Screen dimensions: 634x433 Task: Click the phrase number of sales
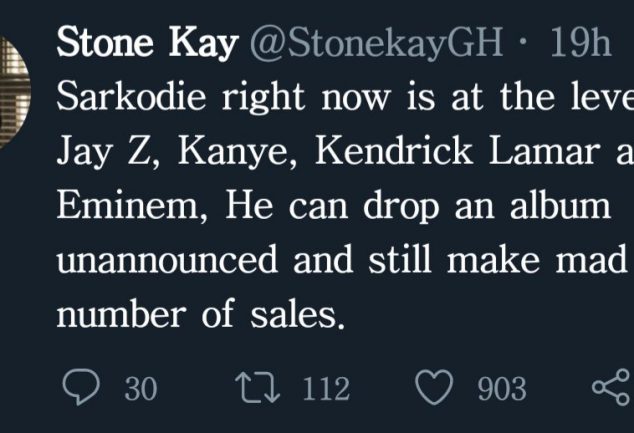(x=200, y=314)
